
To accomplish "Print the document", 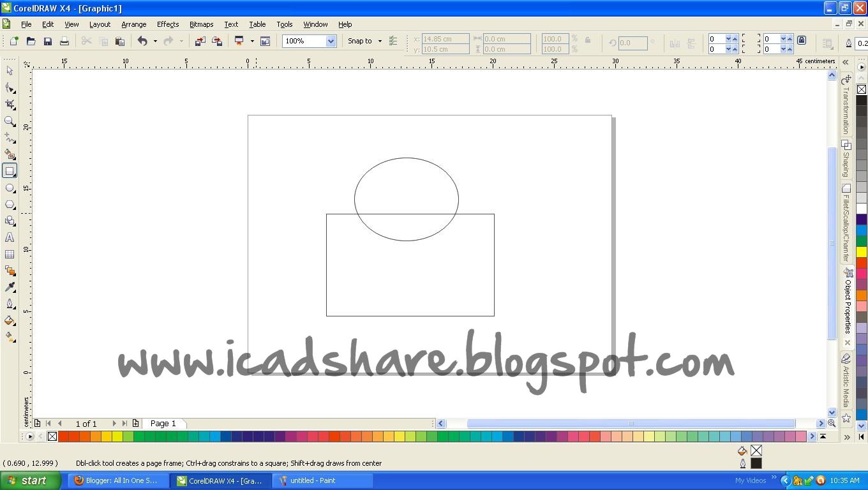I will [x=64, y=41].
